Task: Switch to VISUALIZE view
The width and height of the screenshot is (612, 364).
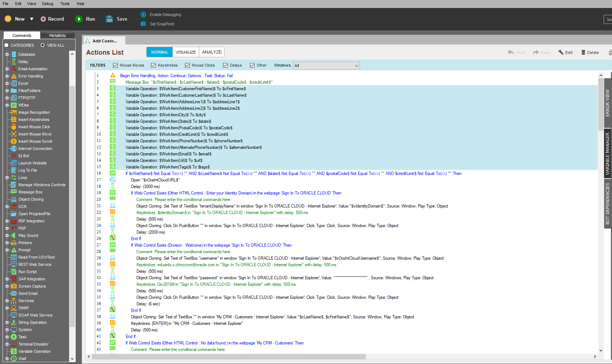Action: (186, 52)
